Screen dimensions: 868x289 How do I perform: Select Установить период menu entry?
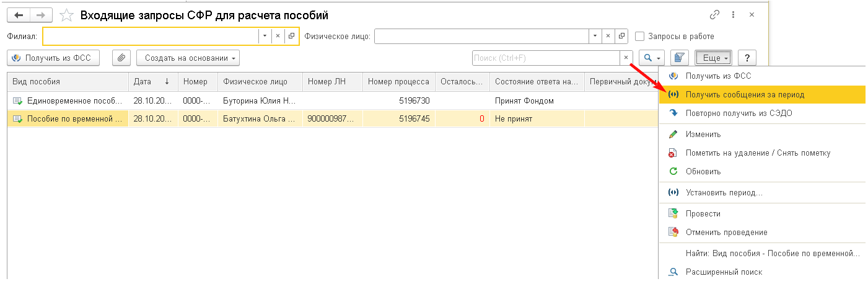click(x=724, y=192)
